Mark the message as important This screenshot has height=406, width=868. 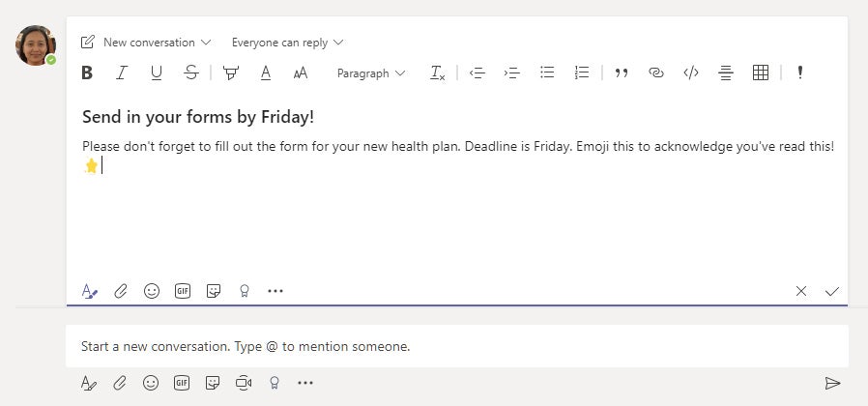[x=800, y=72]
